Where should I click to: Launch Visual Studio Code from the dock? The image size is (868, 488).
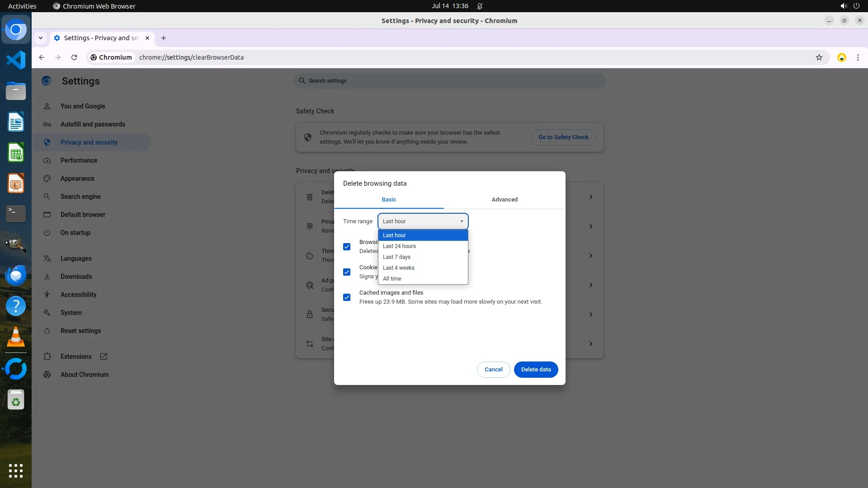pos(16,60)
